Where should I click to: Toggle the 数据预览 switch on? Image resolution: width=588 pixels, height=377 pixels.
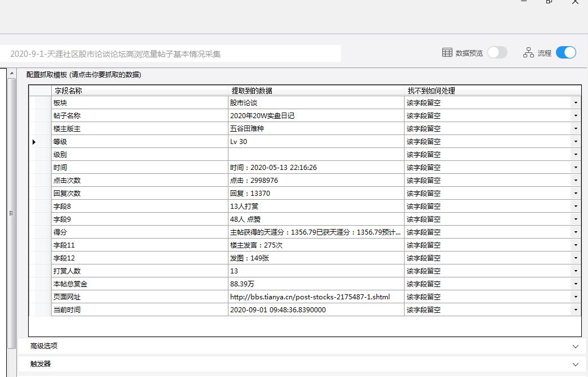497,52
